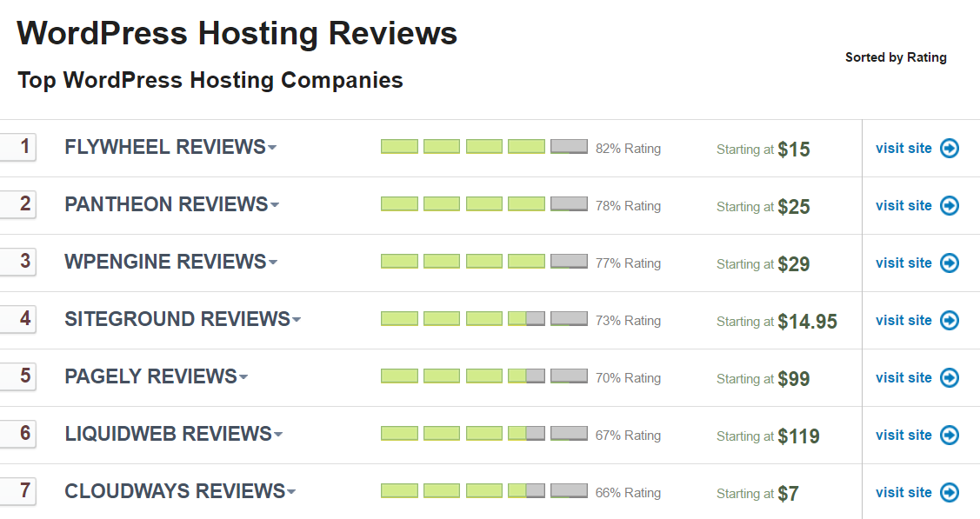The image size is (980, 519).
Task: Click the 'Sorted by Rating' label
Action: pyautogui.click(x=896, y=57)
